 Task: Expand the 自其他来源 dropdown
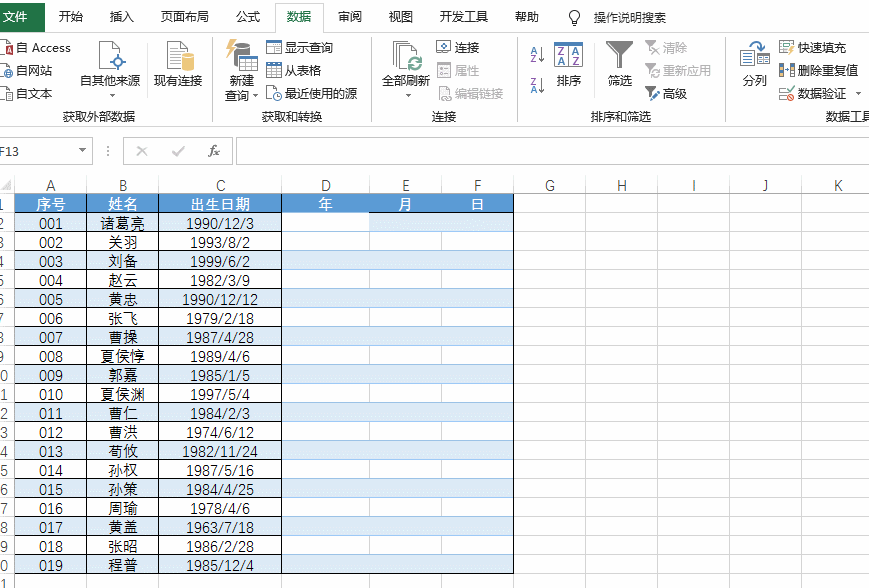click(x=110, y=95)
